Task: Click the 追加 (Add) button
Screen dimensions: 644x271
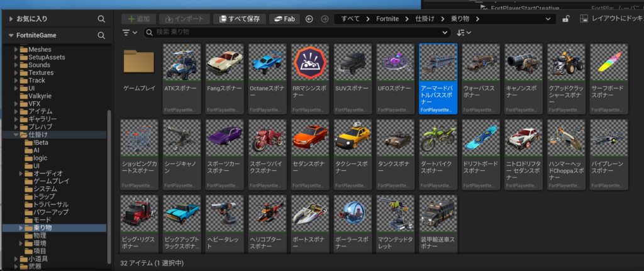Action: click(x=138, y=19)
